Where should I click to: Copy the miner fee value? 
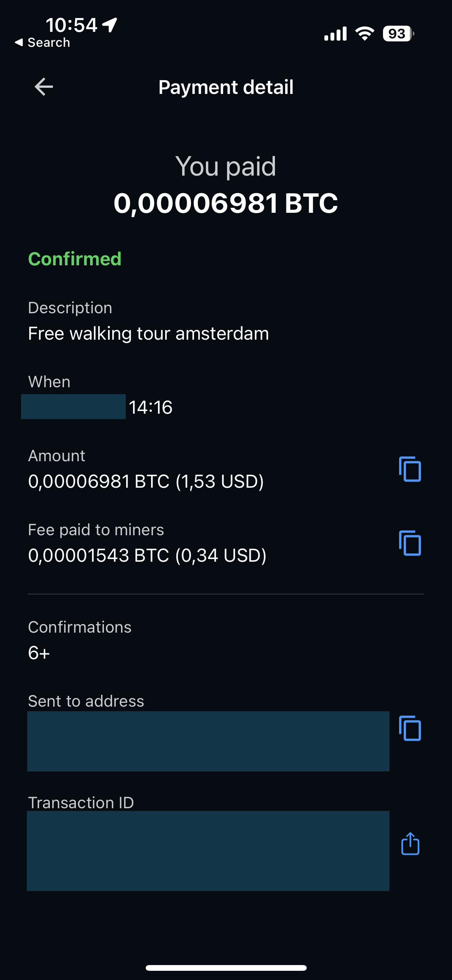tap(410, 543)
